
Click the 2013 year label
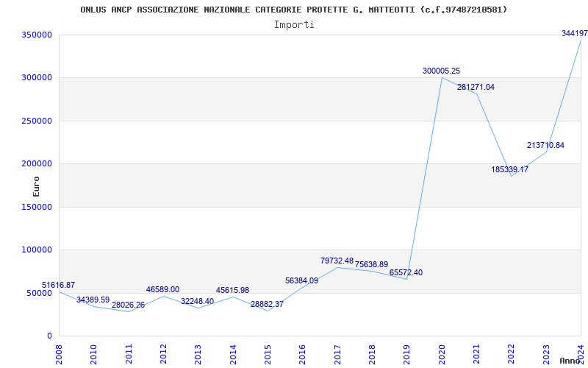[x=198, y=354]
